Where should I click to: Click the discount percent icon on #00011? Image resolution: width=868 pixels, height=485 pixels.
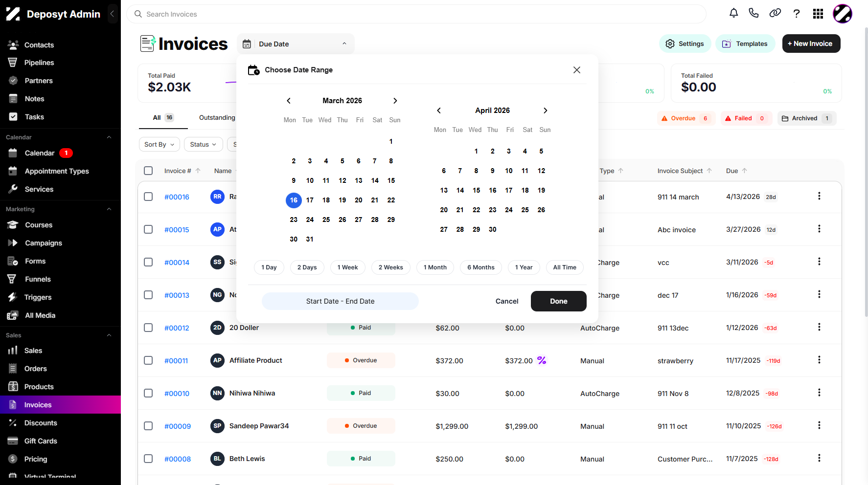[x=542, y=360]
